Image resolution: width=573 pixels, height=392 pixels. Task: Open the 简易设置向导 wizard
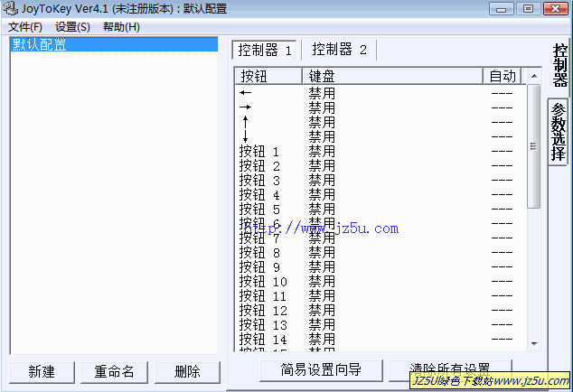pyautogui.click(x=321, y=370)
